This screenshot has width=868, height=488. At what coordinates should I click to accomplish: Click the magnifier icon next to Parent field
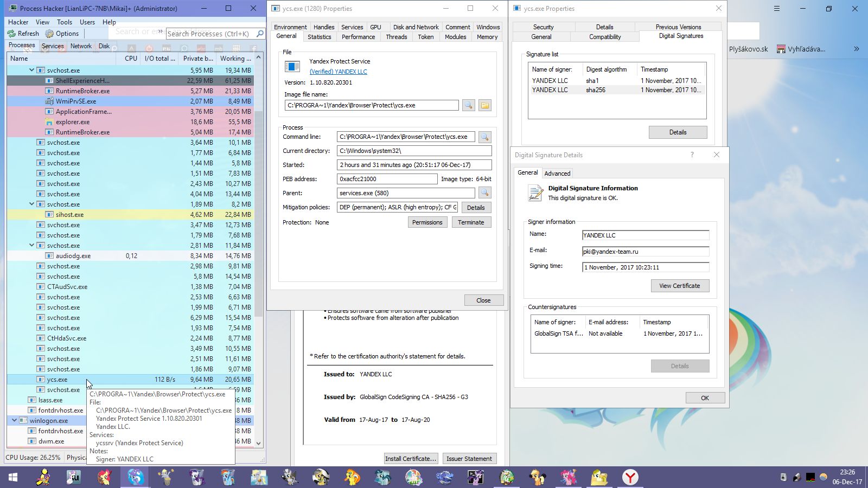[x=484, y=193]
